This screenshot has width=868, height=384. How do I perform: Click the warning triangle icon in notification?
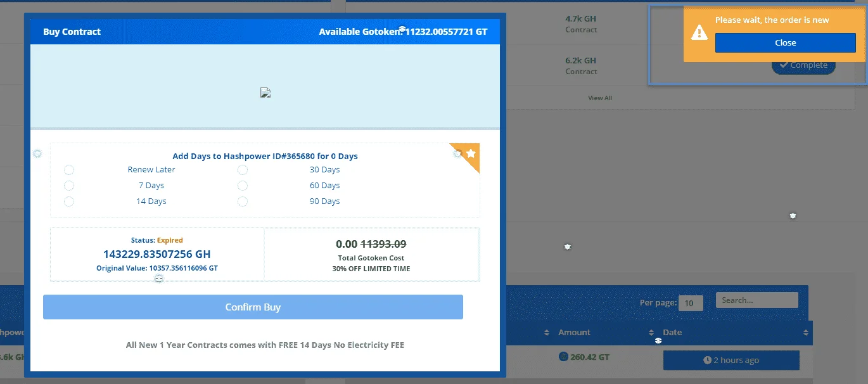click(699, 32)
